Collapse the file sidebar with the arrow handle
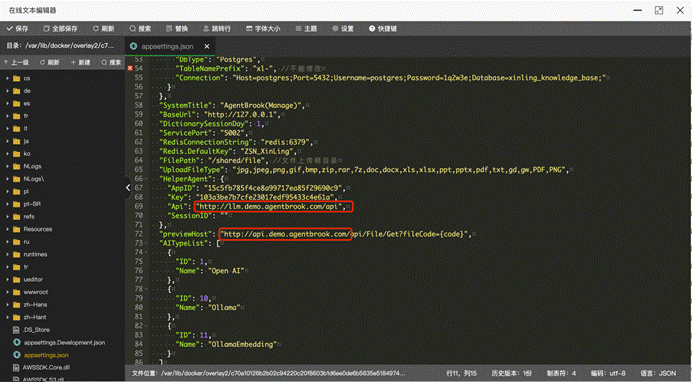 coord(128,187)
